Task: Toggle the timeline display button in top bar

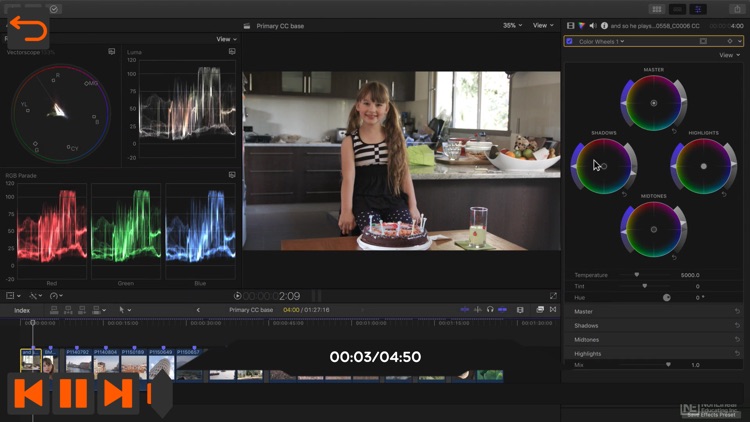Action: [677, 9]
